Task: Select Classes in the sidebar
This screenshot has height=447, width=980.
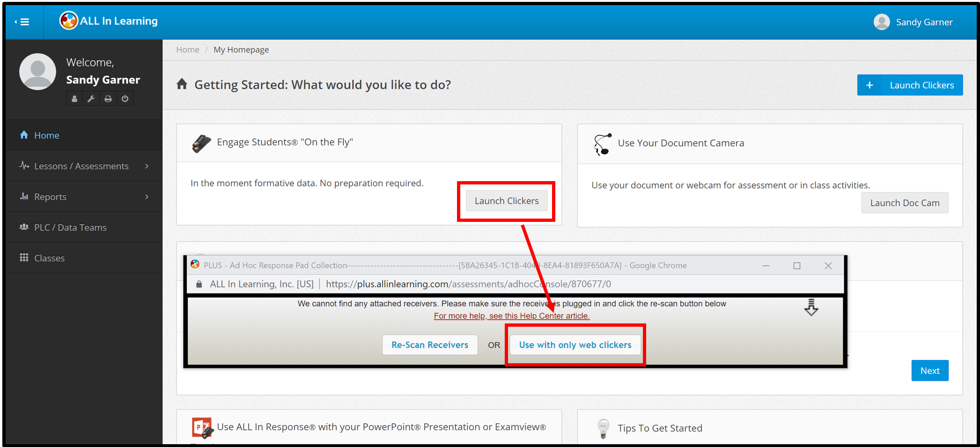Action: [49, 258]
